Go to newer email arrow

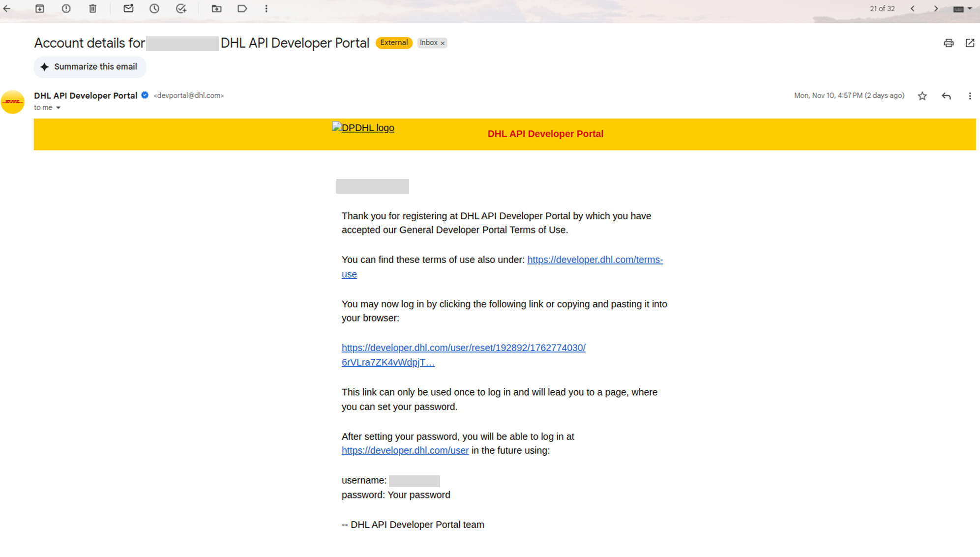pyautogui.click(x=913, y=8)
